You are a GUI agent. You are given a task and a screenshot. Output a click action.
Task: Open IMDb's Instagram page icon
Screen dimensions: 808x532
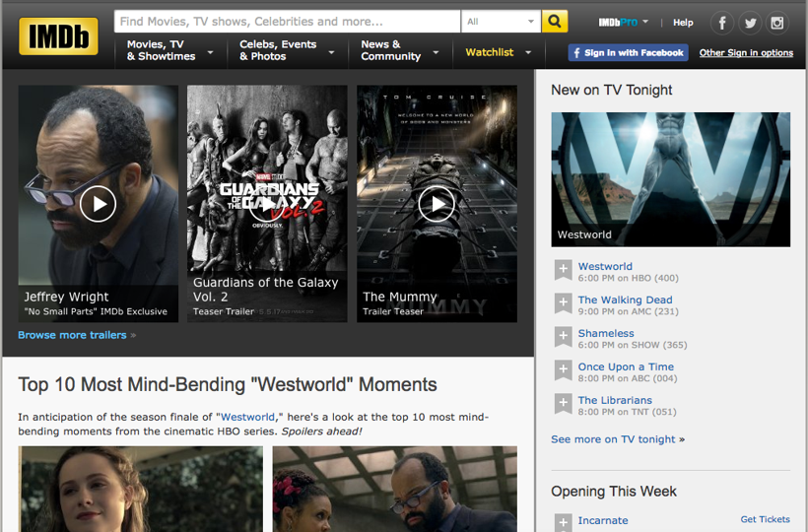[x=777, y=23]
